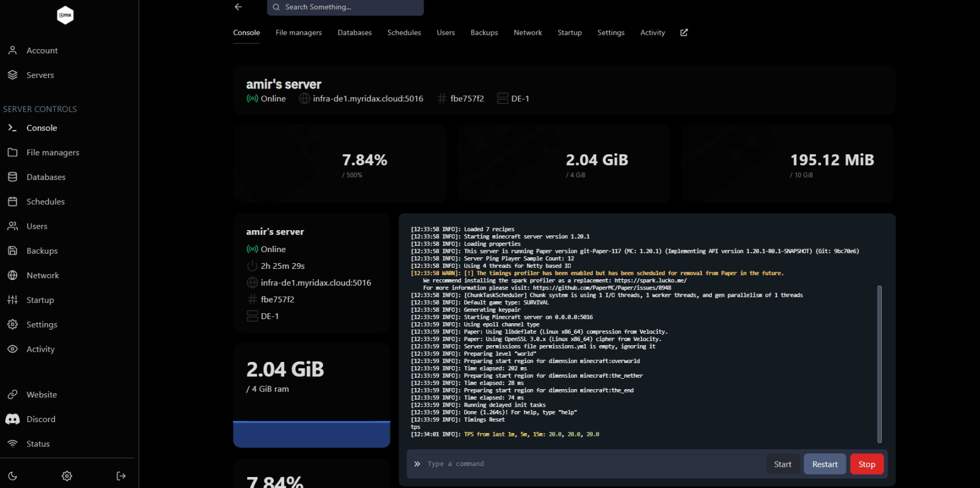980x488 pixels.
Task: Click the console output scrollbar
Action: tap(879, 364)
